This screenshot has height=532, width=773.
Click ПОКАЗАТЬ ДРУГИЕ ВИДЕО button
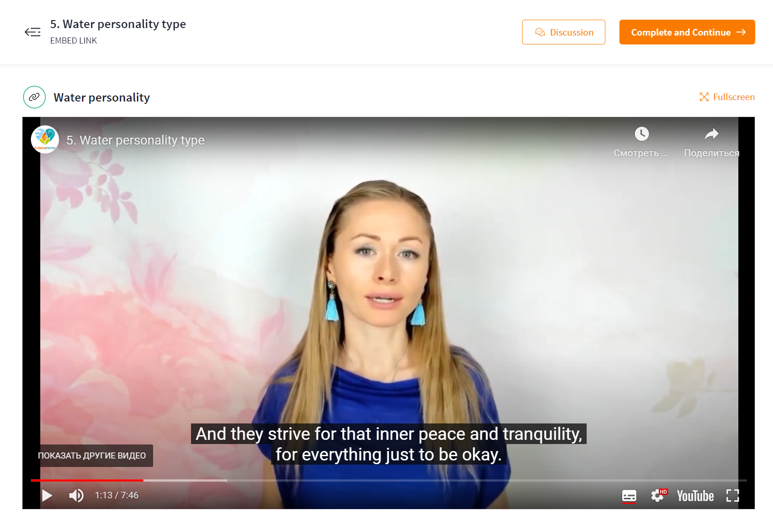pos(92,456)
